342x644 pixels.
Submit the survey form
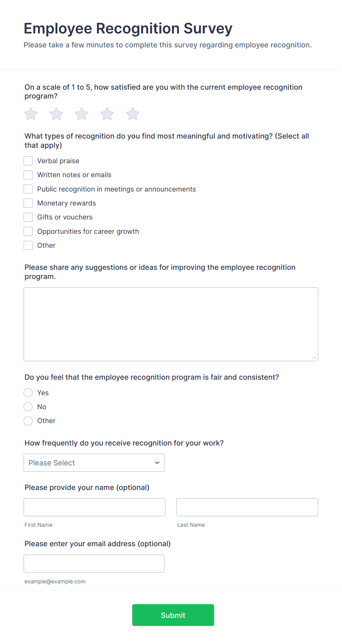(173, 615)
